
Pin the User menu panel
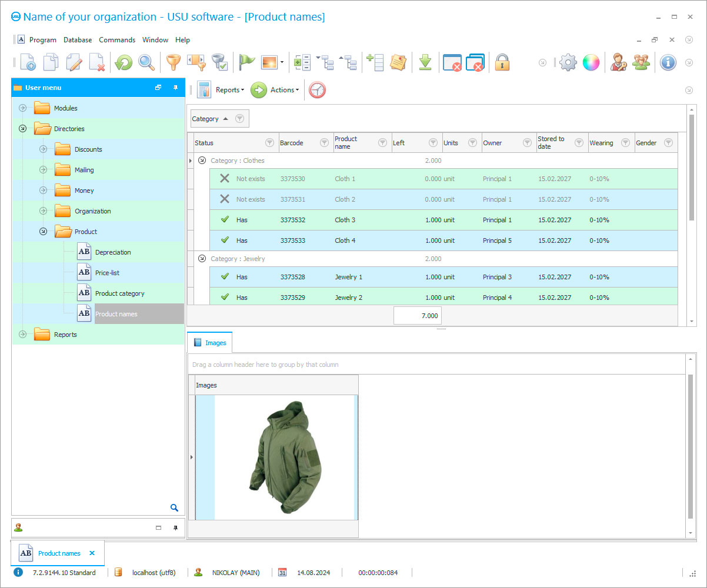point(175,87)
